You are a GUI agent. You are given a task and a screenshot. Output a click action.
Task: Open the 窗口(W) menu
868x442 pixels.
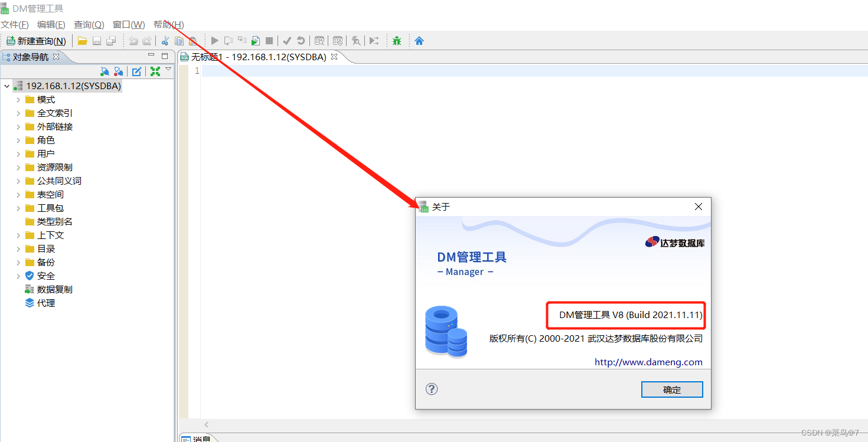click(129, 24)
